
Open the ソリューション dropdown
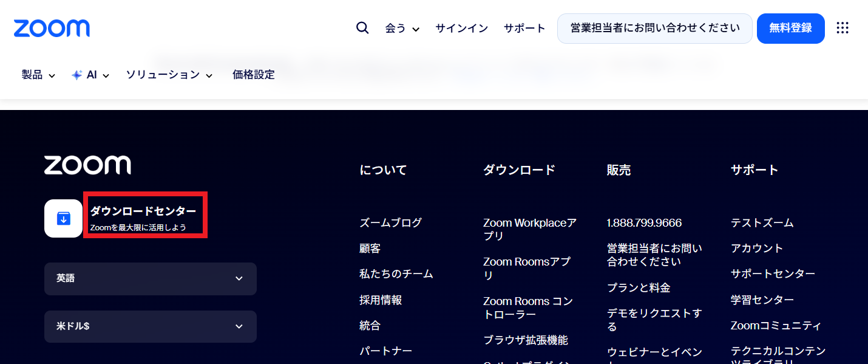point(169,75)
